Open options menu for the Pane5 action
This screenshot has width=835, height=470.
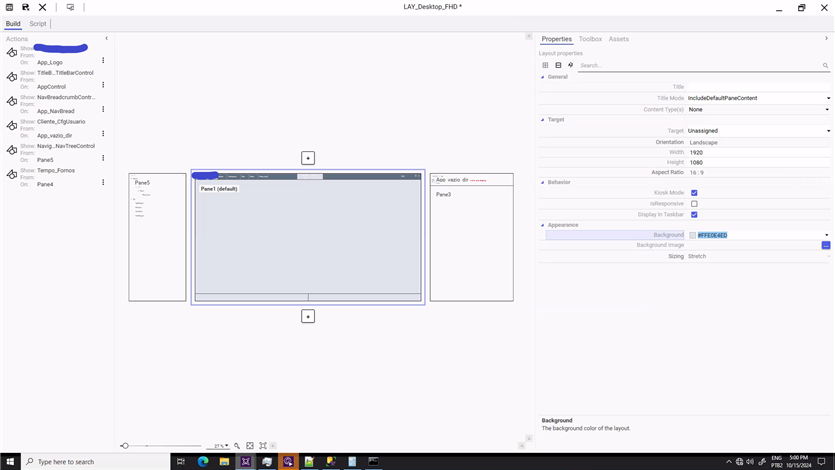point(103,158)
